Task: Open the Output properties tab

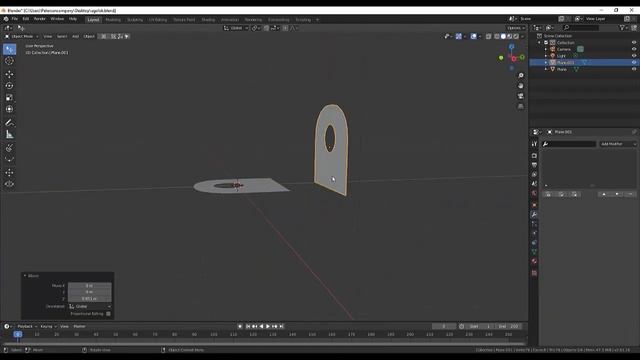Action: (x=534, y=165)
